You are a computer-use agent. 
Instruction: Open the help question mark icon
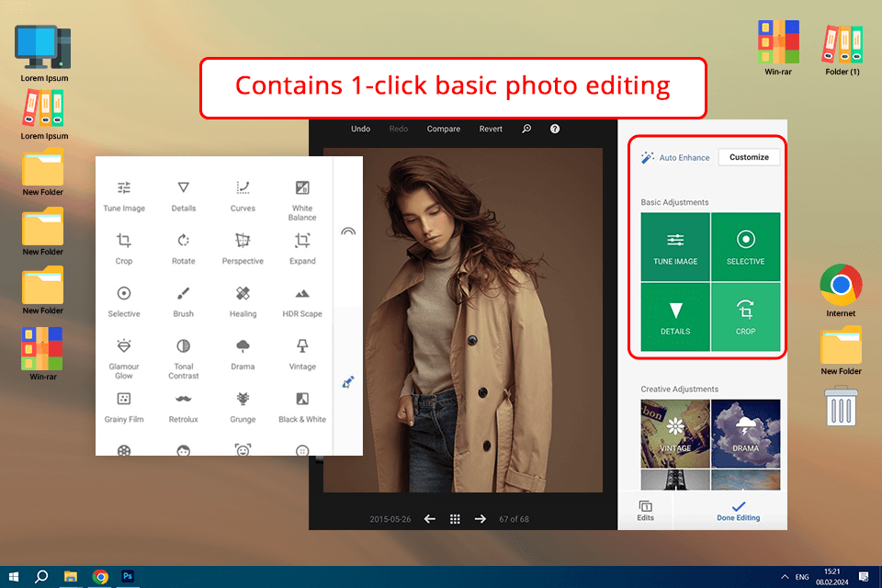pos(555,129)
